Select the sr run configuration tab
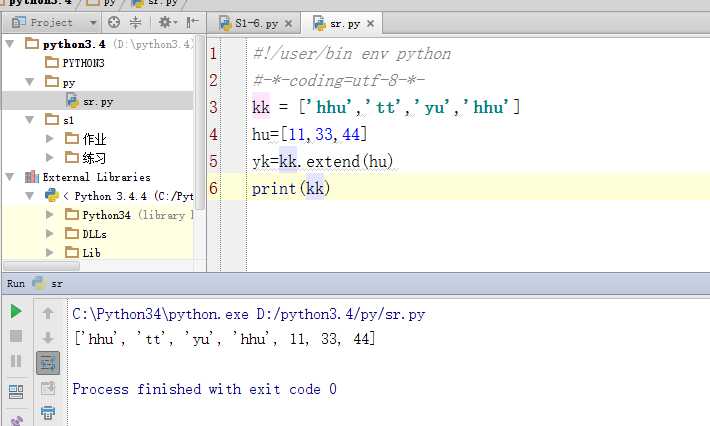 (x=57, y=284)
